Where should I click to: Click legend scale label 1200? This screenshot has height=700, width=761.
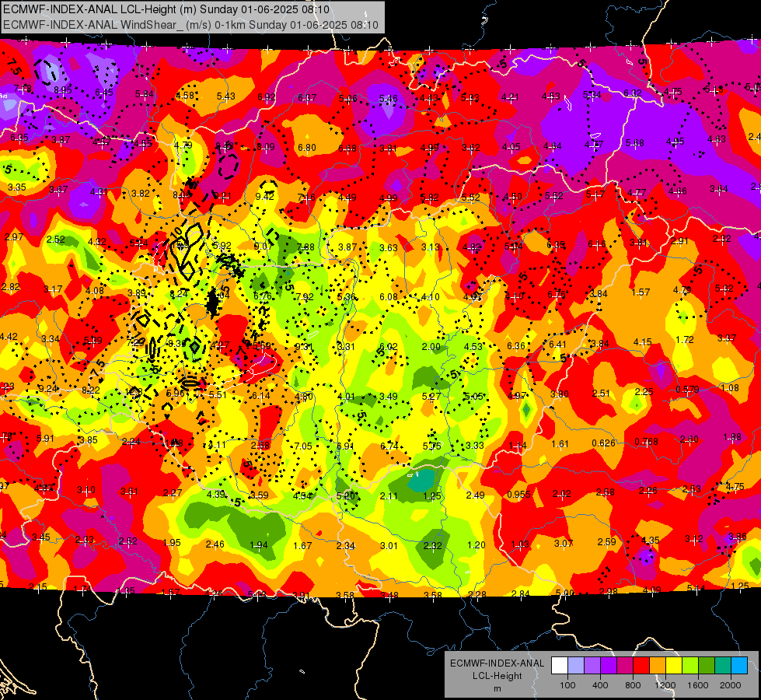point(665,685)
